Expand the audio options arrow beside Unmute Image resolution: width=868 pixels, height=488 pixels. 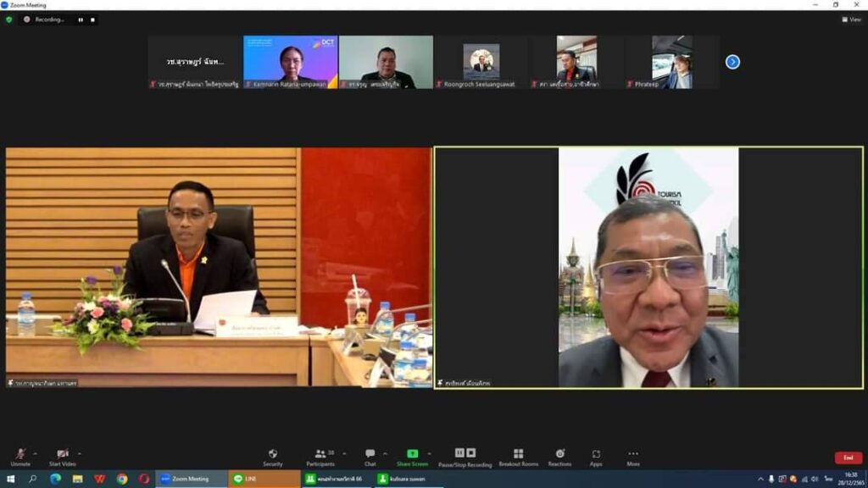[36, 452]
